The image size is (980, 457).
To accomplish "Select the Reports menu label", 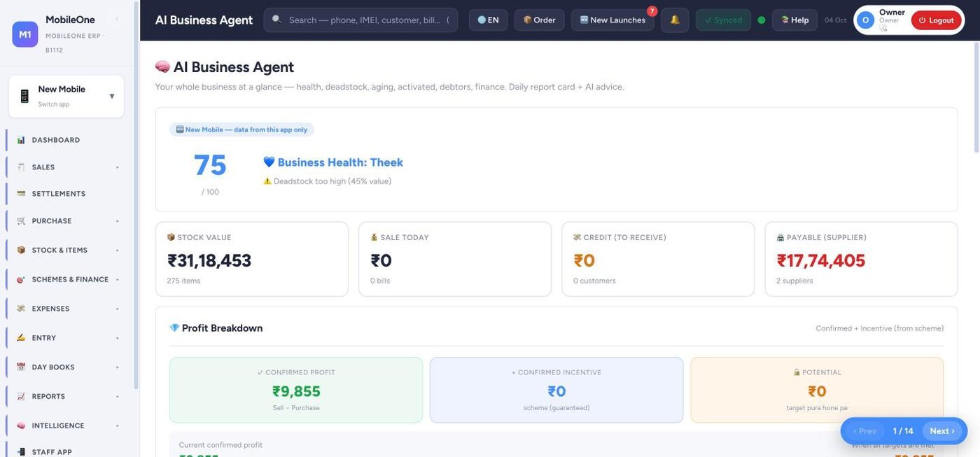I will [48, 397].
